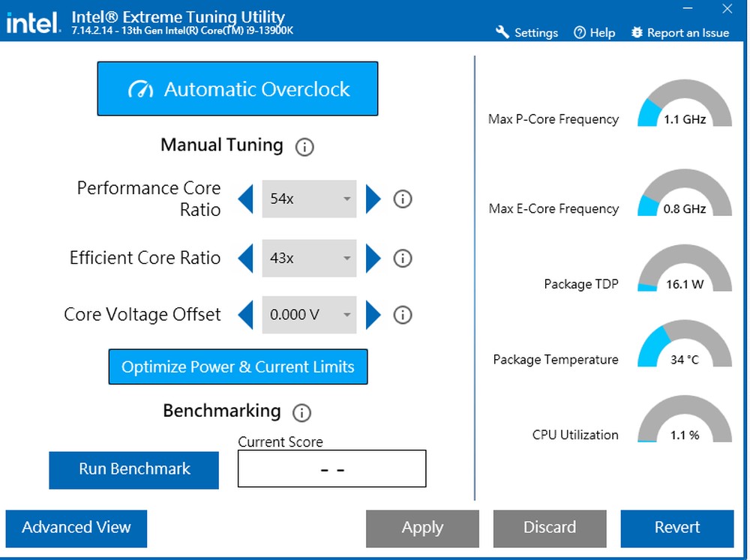Click the Core Voltage Offset info icon
Viewport: 750px width, 560px height.
(403, 315)
